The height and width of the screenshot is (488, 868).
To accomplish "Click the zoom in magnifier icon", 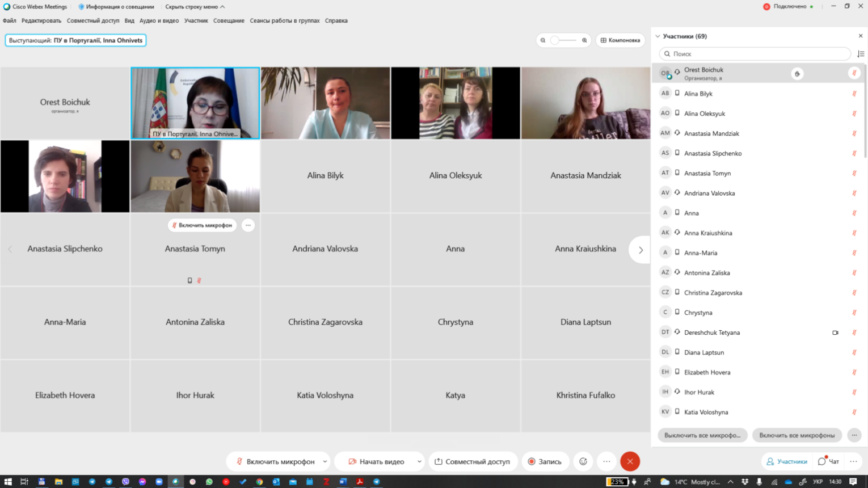I will [584, 40].
